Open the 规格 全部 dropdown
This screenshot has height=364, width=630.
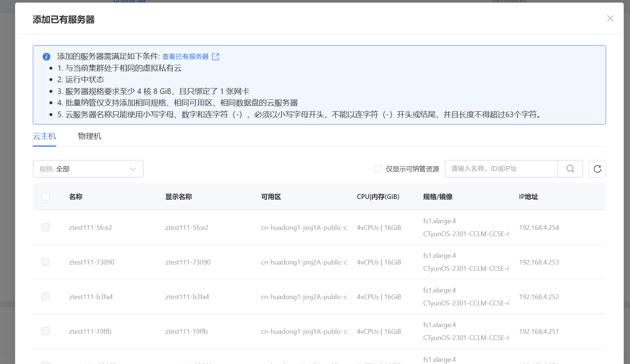[88, 169]
